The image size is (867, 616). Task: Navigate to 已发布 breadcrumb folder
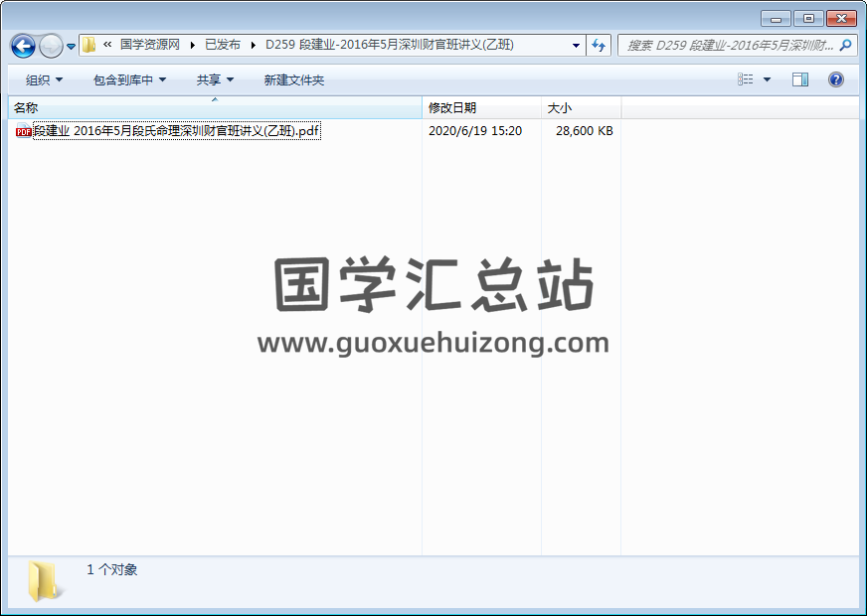tap(222, 45)
